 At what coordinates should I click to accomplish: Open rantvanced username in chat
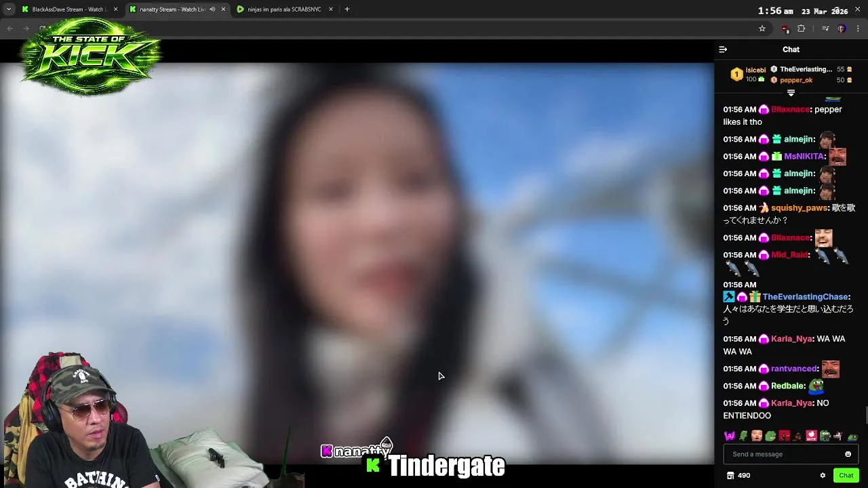pyautogui.click(x=794, y=369)
